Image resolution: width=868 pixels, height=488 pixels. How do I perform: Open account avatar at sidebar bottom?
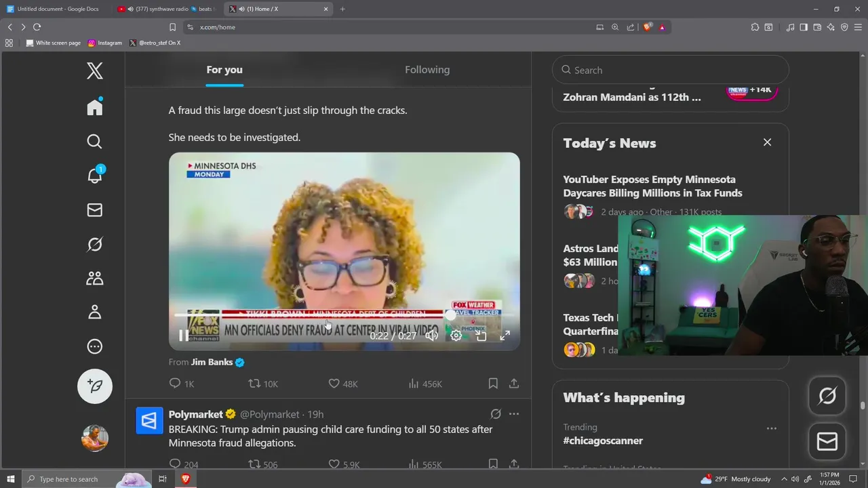[x=95, y=438]
